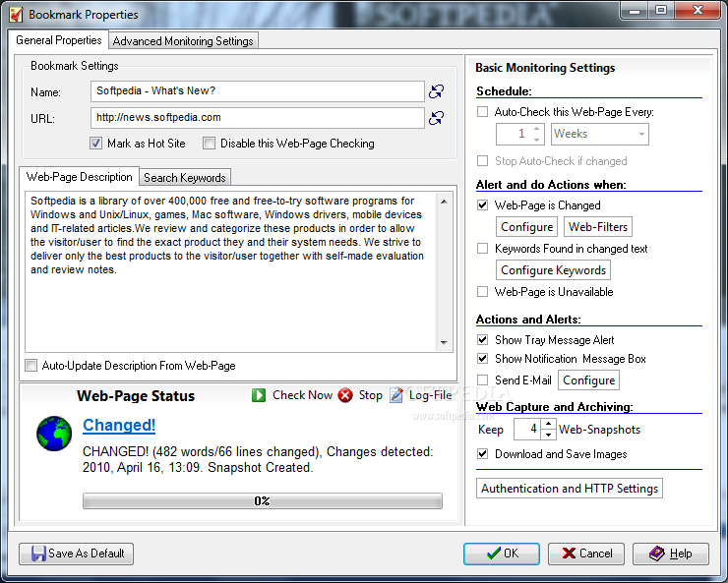Screen dimensions: 728x583
Task: Enable Disable this Web-Page Checking
Action: pyautogui.click(x=209, y=144)
